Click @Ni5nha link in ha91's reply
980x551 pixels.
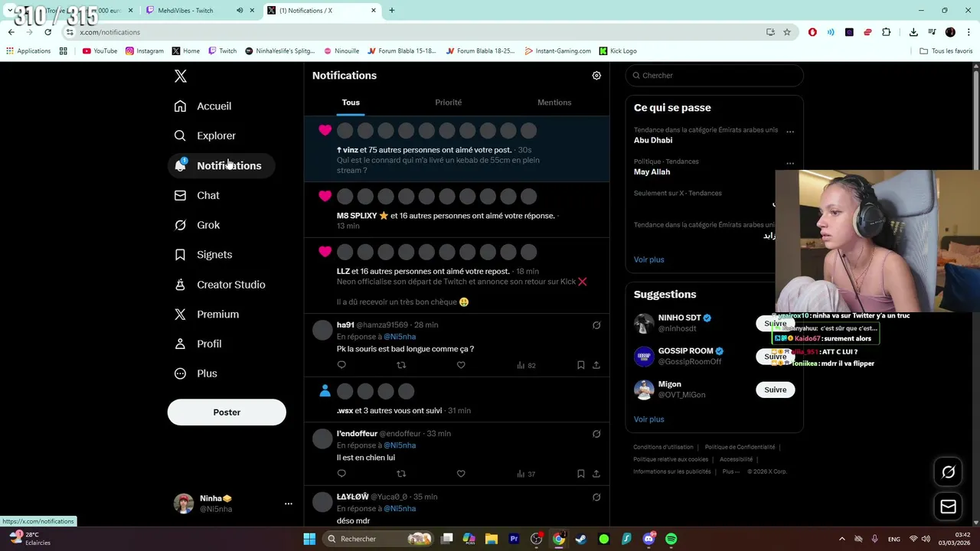[400, 337]
